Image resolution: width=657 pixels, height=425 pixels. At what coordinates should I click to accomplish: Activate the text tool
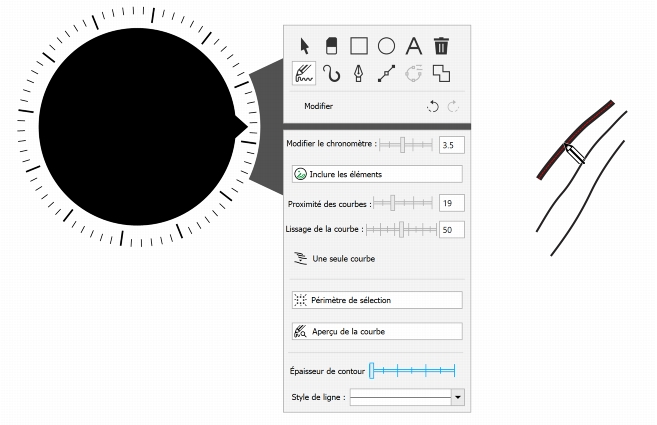[414, 46]
